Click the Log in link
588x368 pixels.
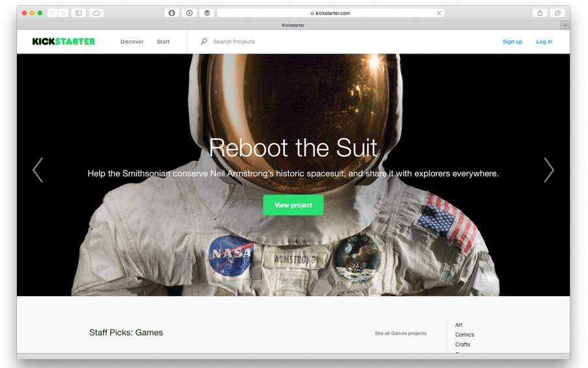544,42
